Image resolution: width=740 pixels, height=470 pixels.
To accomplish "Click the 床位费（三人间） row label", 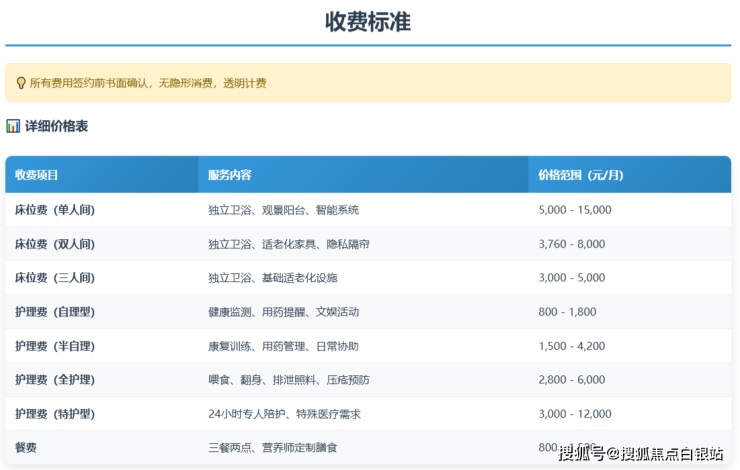I will (55, 278).
